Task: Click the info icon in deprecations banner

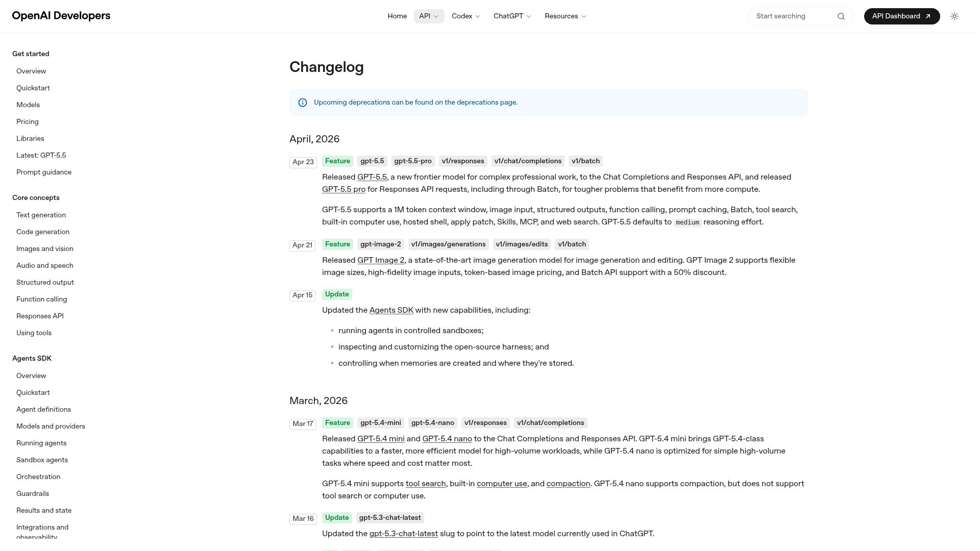Action: point(303,103)
